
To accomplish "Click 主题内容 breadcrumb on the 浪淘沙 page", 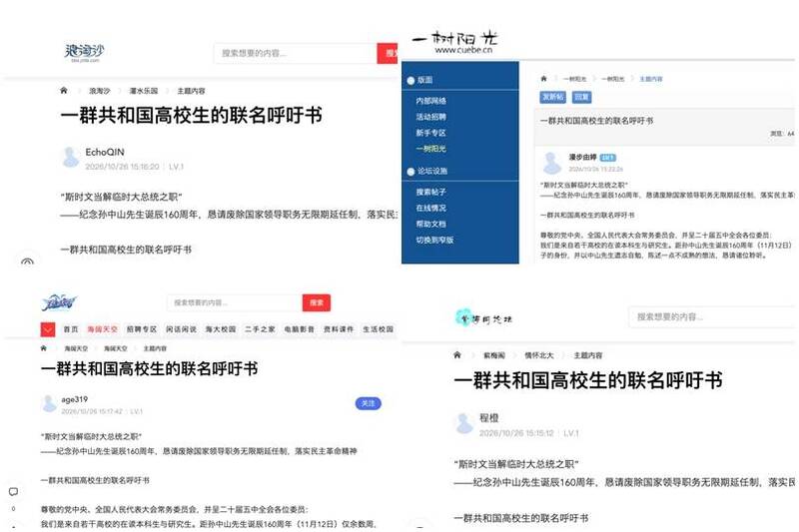I will 191,91.
